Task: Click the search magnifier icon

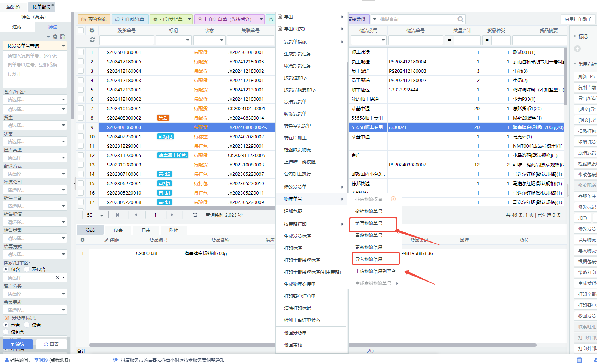Action: (x=460, y=19)
